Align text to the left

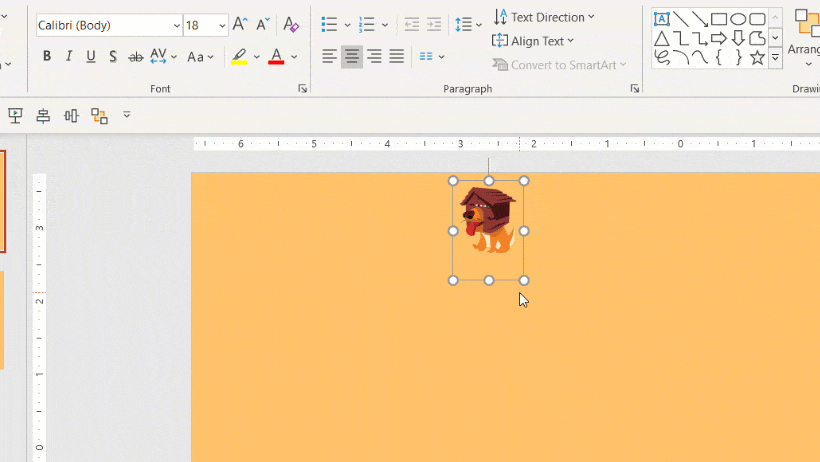pyautogui.click(x=329, y=56)
